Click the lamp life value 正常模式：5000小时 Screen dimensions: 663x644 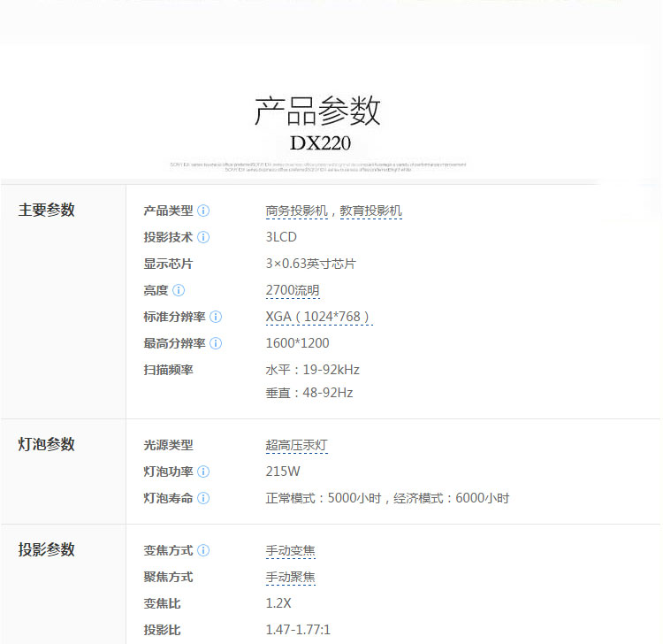(324, 498)
